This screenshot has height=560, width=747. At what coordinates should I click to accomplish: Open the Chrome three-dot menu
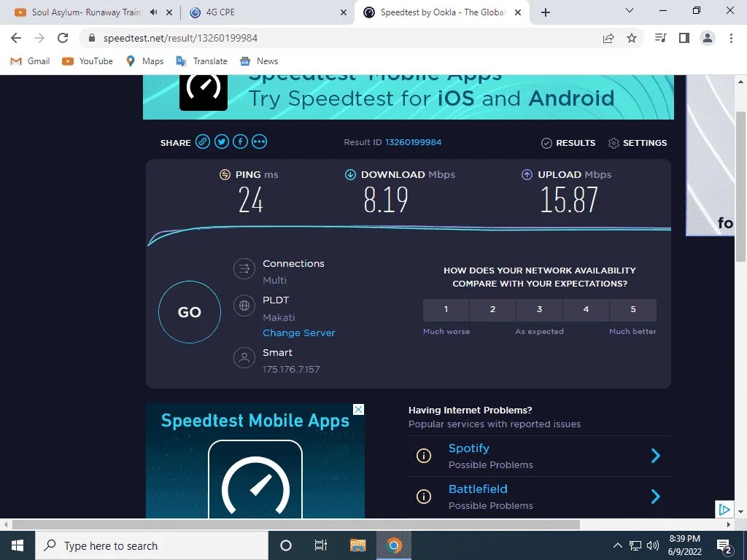[x=731, y=38]
